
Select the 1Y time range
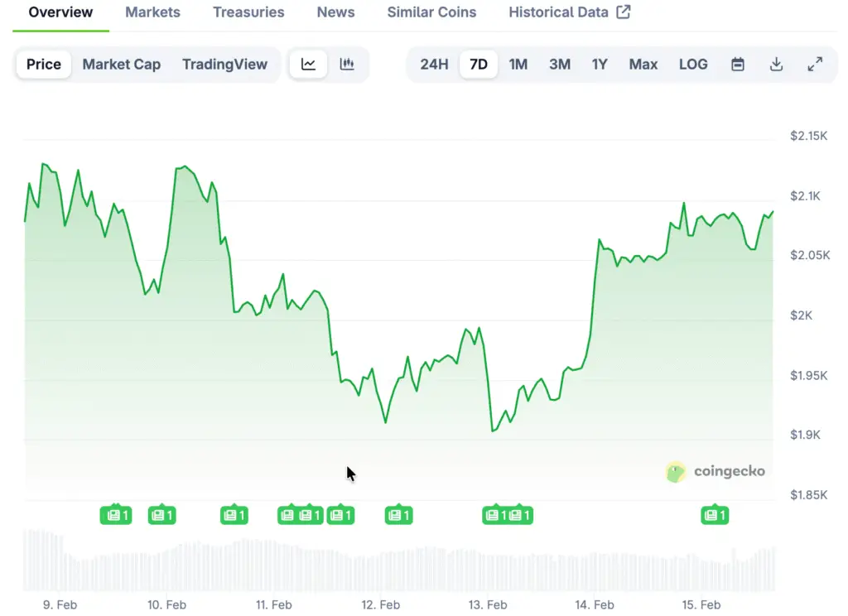tap(600, 65)
